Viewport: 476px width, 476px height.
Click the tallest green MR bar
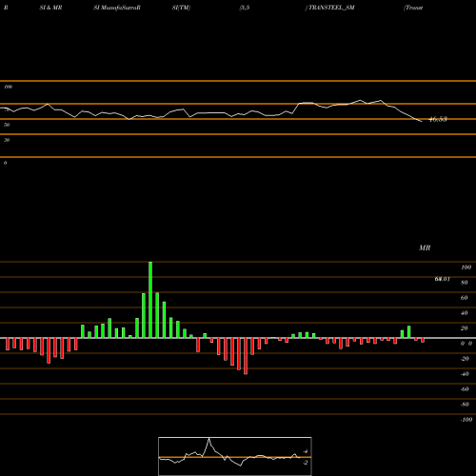[150, 300]
